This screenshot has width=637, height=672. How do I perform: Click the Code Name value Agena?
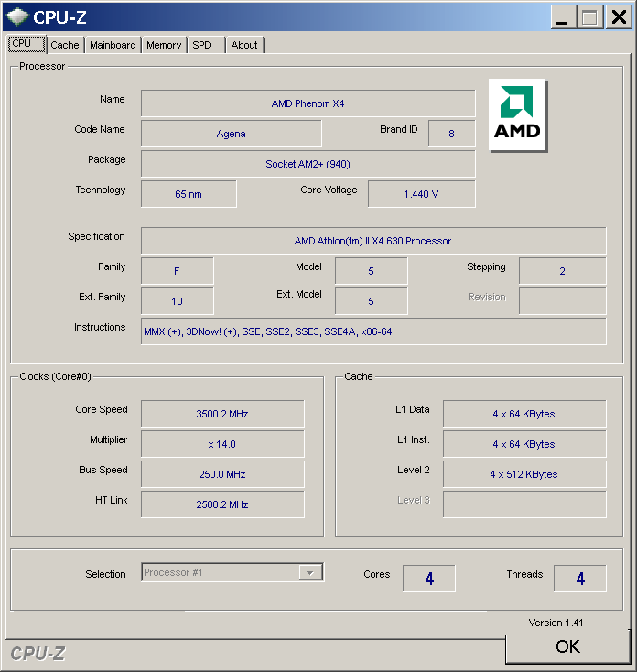232,134
